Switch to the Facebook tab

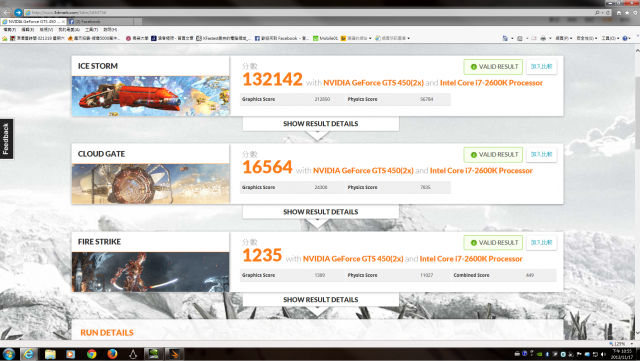coord(100,21)
